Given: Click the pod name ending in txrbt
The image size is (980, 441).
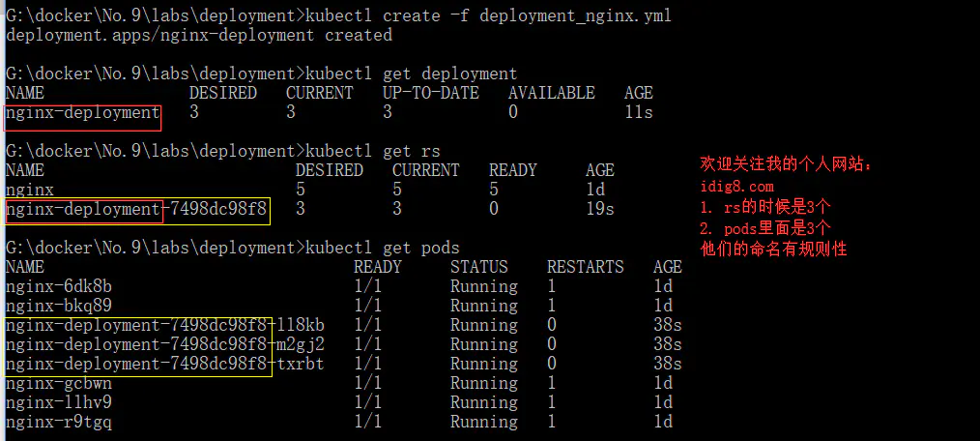Looking at the screenshot, I should pyautogui.click(x=164, y=364).
